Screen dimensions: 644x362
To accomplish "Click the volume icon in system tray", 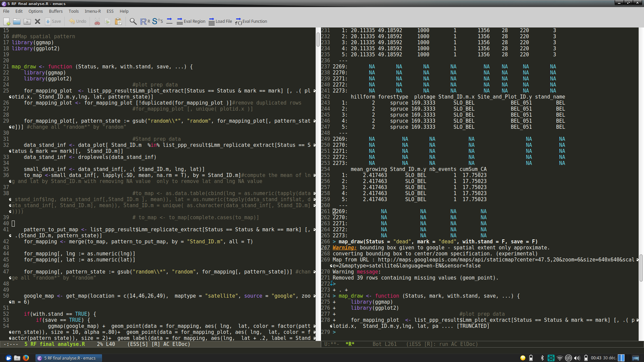I will pyautogui.click(x=577, y=358).
